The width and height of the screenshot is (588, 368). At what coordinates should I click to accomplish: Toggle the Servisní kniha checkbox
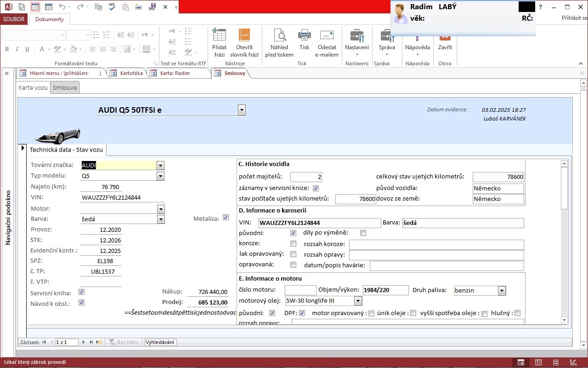[x=82, y=292]
